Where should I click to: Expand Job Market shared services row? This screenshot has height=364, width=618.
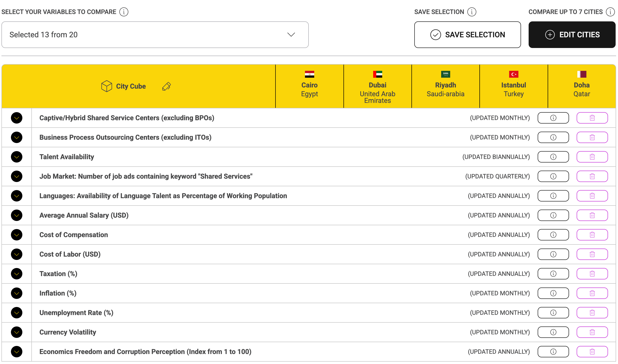point(17,177)
